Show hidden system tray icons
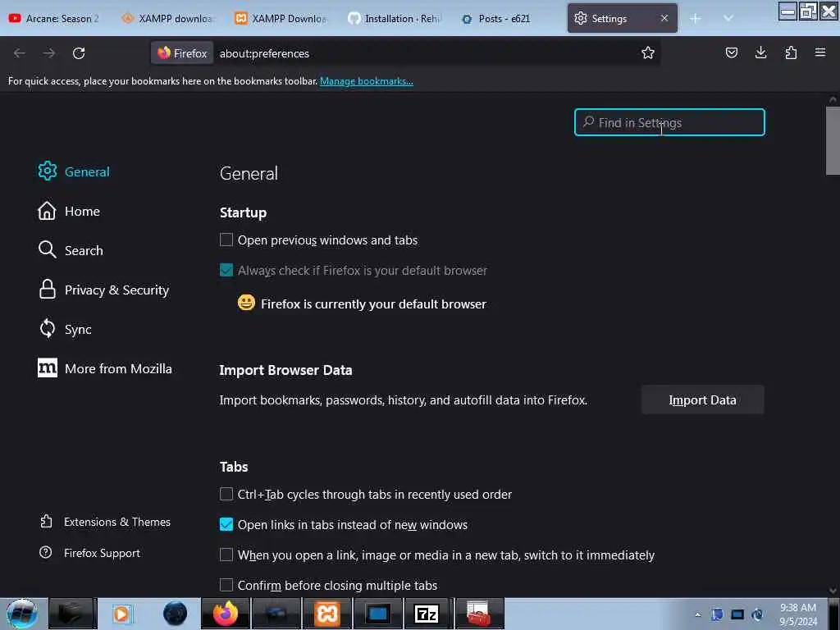 click(x=697, y=614)
